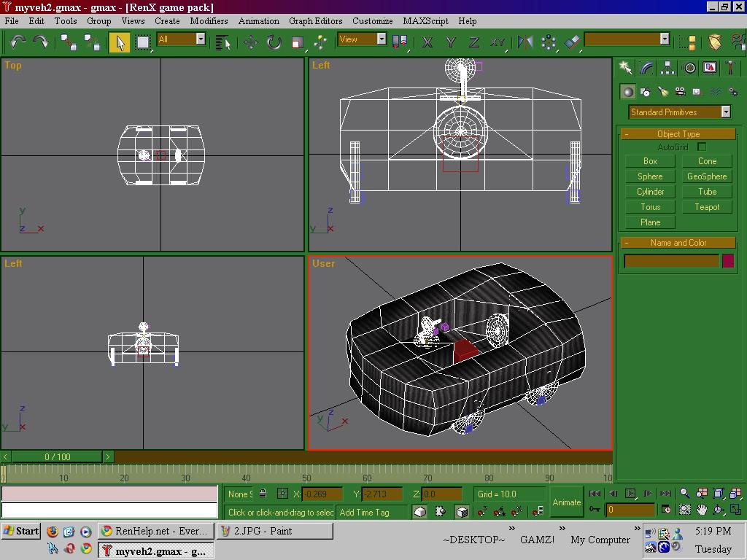Toggle the Animate mode button
747x560 pixels.
pyautogui.click(x=566, y=502)
